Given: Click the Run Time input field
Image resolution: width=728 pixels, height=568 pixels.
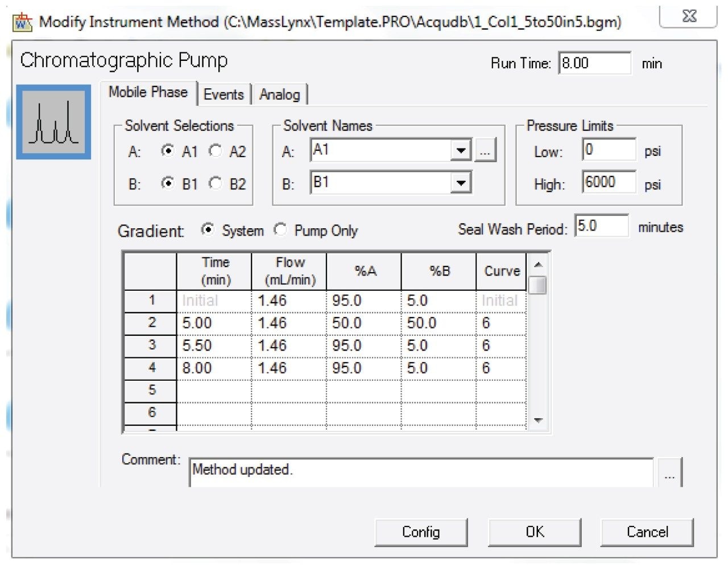Looking at the screenshot, I should (594, 63).
